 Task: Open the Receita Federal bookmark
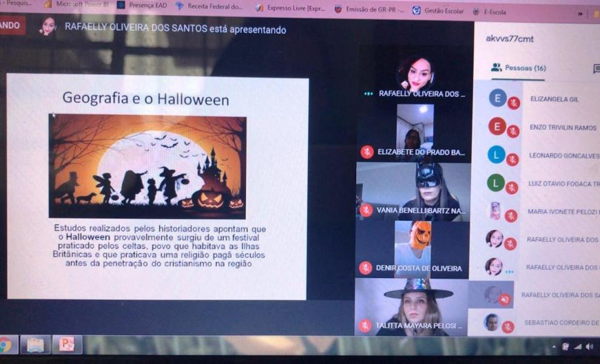click(209, 7)
